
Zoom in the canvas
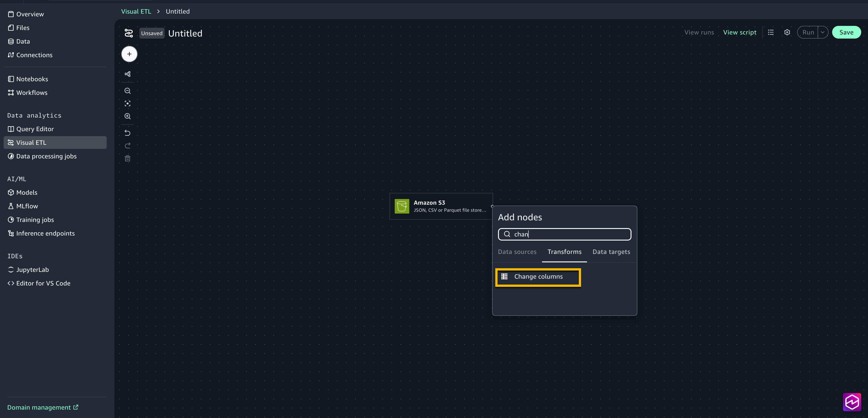[x=127, y=116]
